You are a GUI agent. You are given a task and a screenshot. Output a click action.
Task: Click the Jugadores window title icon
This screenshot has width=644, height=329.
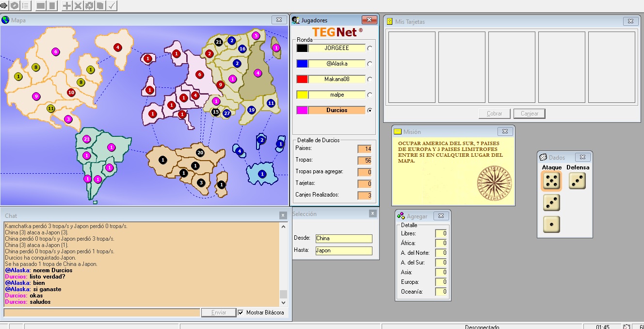pyautogui.click(x=295, y=20)
